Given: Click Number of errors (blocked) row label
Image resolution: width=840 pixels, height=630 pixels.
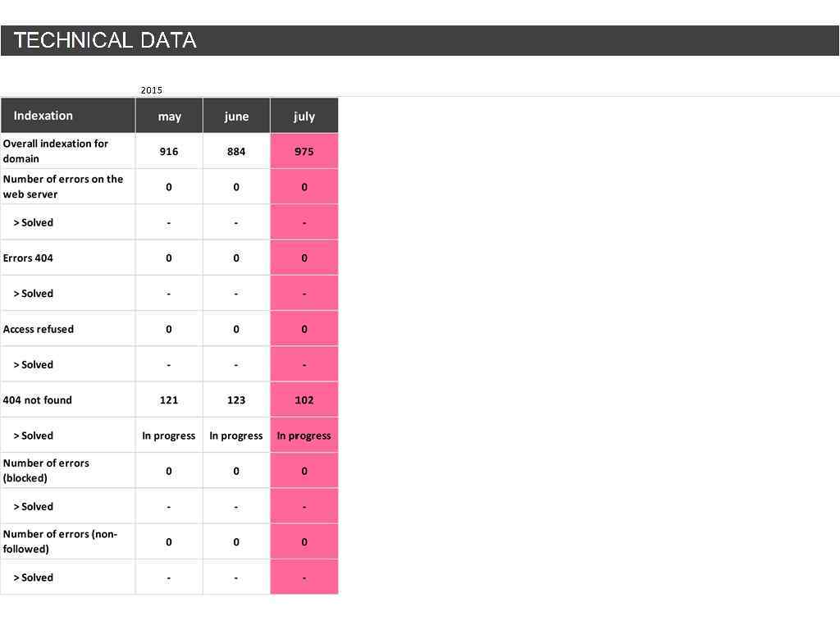Looking at the screenshot, I should click(47, 470).
